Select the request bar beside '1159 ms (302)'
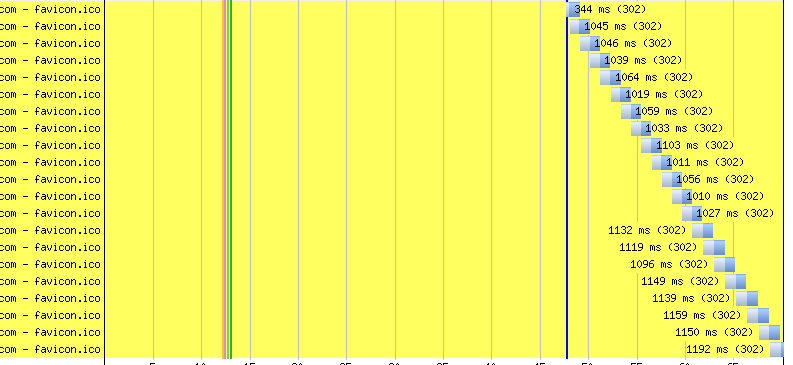793x365 pixels. [x=758, y=315]
